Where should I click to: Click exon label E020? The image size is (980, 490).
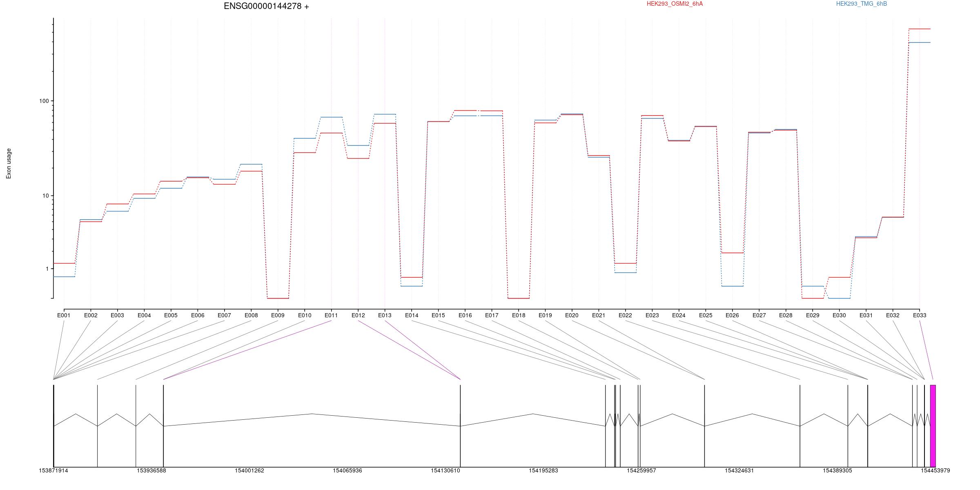coord(572,315)
